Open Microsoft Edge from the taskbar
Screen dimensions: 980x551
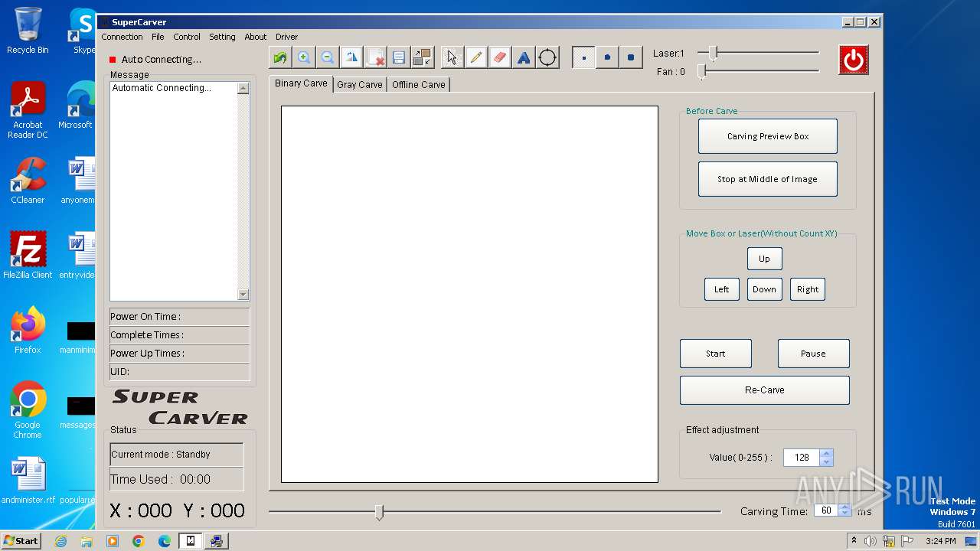(165, 541)
